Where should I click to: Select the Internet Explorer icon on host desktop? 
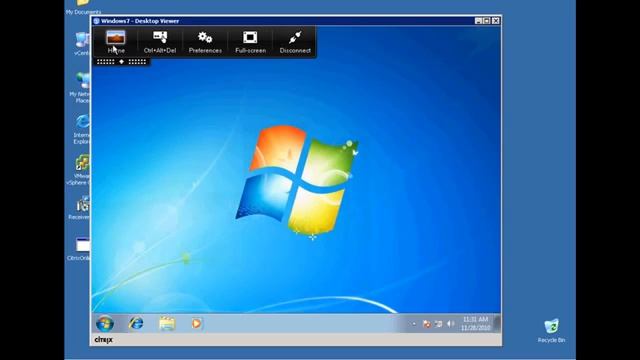click(82, 129)
